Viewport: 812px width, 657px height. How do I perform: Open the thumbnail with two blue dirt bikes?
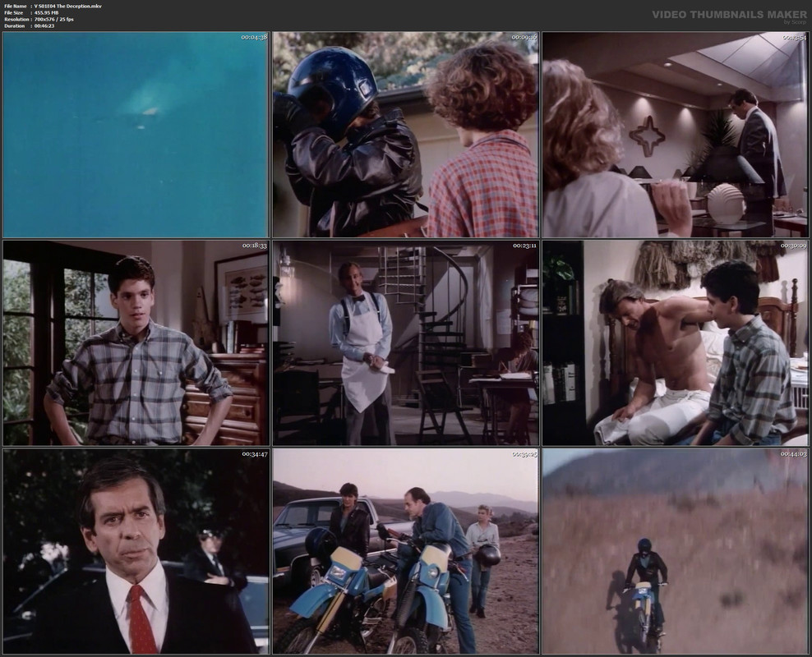[406, 551]
